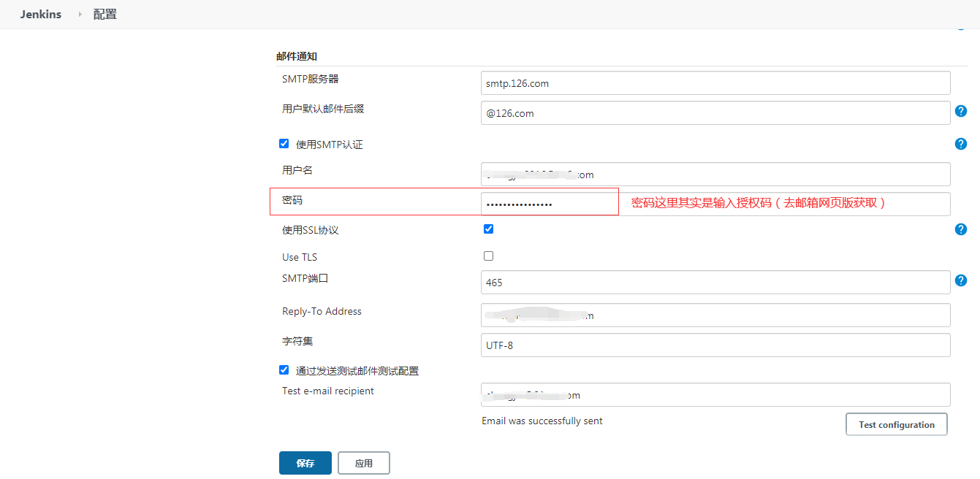This screenshot has height=479, width=980.
Task: Click the 字符集 input showing UTF-8
Action: click(715, 345)
